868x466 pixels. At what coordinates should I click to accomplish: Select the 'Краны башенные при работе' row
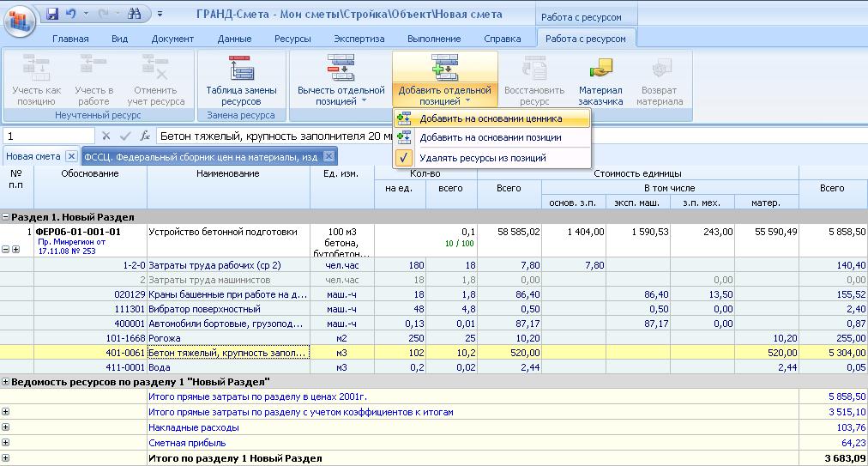click(434, 294)
